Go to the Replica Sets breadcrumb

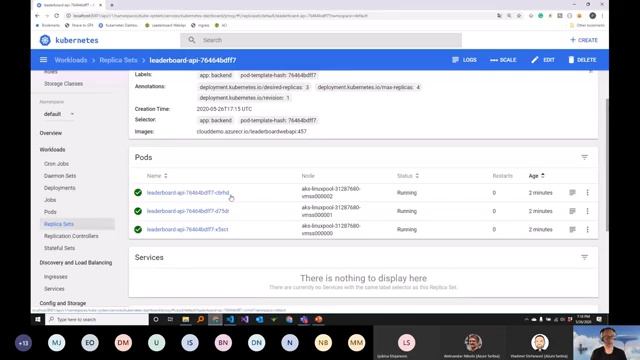[118, 60]
